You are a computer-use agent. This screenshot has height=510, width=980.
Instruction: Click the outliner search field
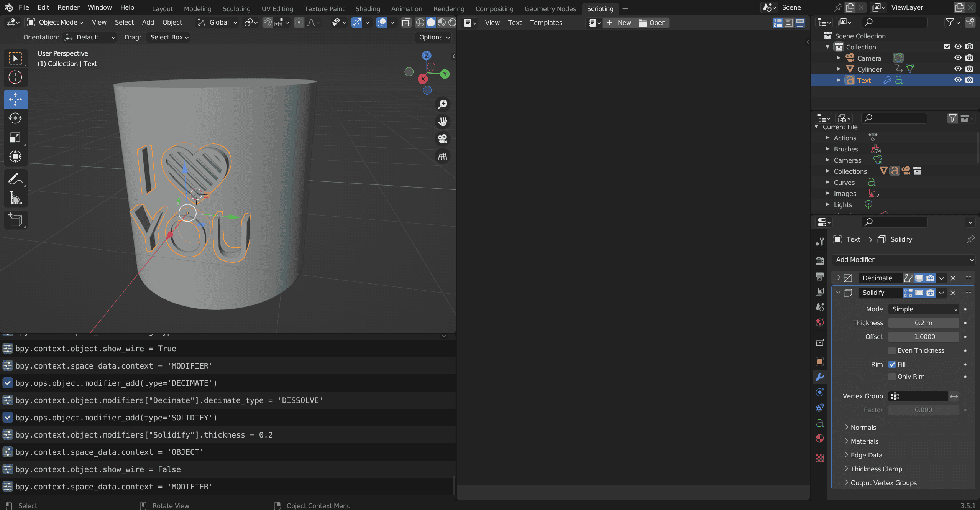(894, 23)
